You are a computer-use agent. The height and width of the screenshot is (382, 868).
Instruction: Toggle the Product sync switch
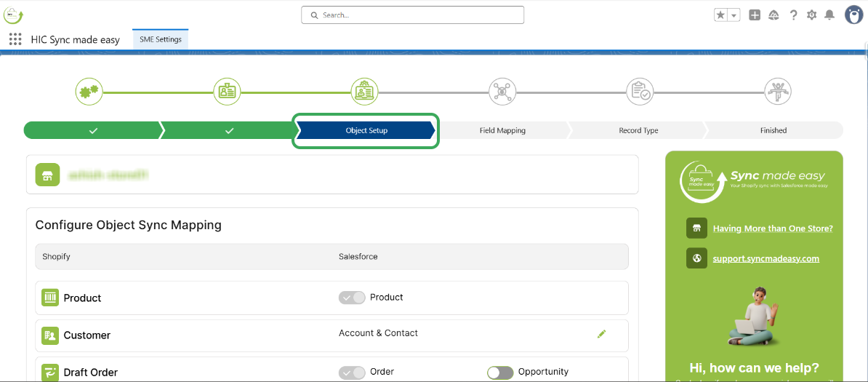pyautogui.click(x=352, y=298)
